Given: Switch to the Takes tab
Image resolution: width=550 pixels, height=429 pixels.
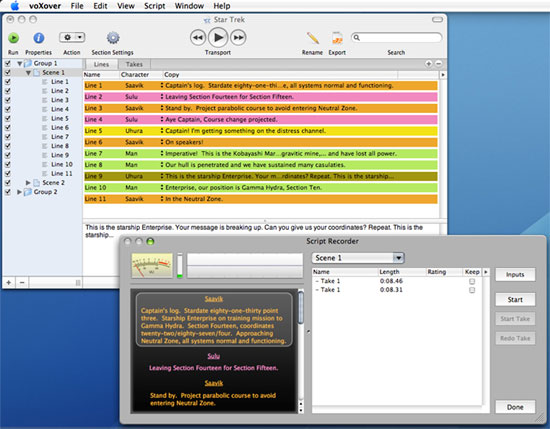Looking at the screenshot, I should (x=134, y=64).
